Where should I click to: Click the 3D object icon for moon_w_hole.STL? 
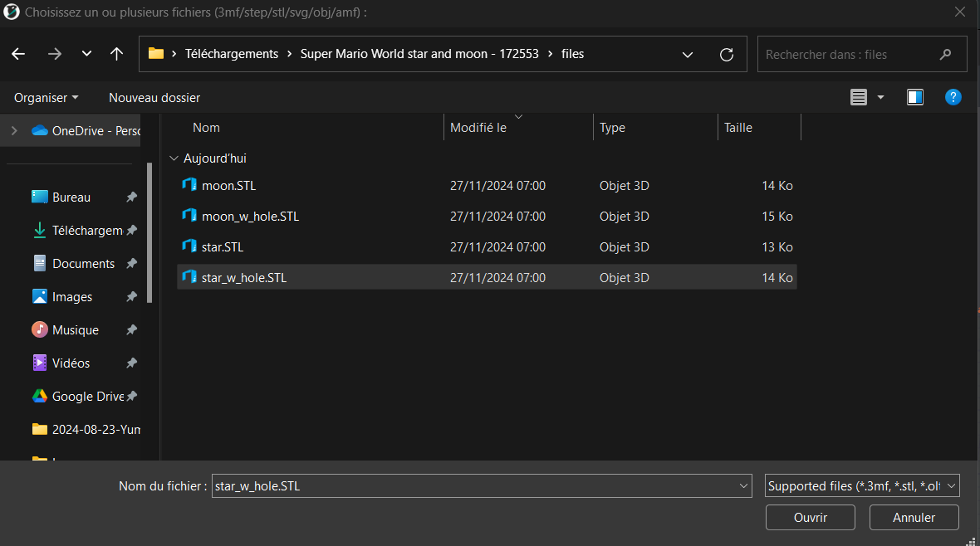189,215
